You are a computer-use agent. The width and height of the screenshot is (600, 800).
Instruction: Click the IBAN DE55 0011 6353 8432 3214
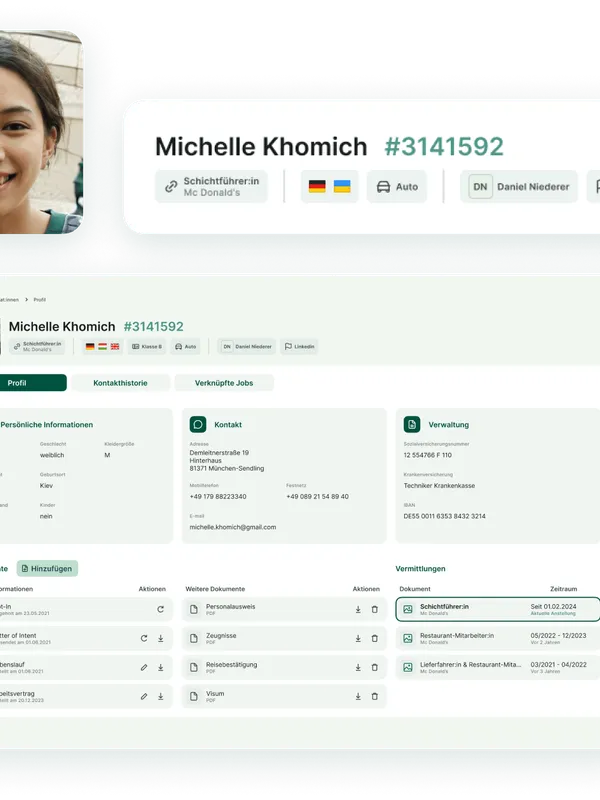click(x=444, y=516)
